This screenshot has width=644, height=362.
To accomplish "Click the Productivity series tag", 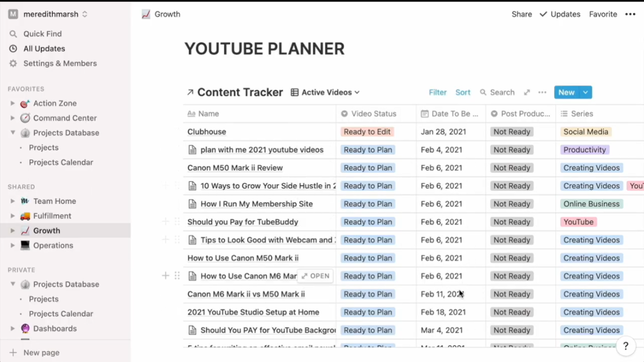I will (584, 150).
